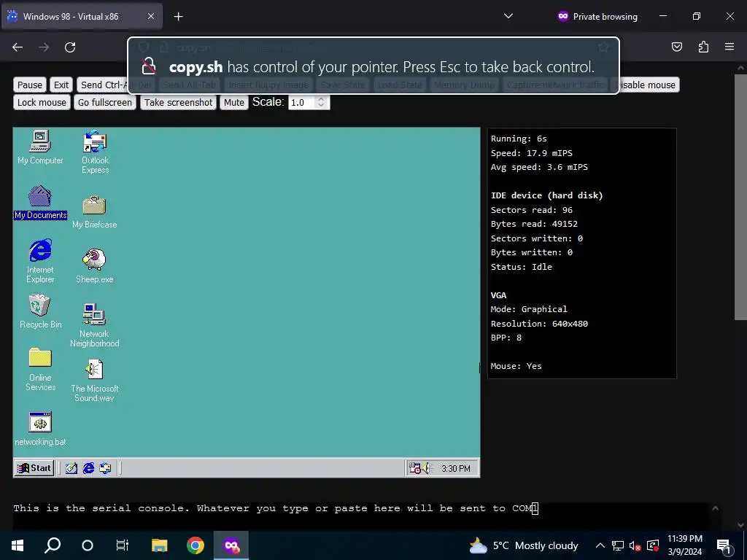
Task: Select the Online Services folder
Action: (40, 370)
